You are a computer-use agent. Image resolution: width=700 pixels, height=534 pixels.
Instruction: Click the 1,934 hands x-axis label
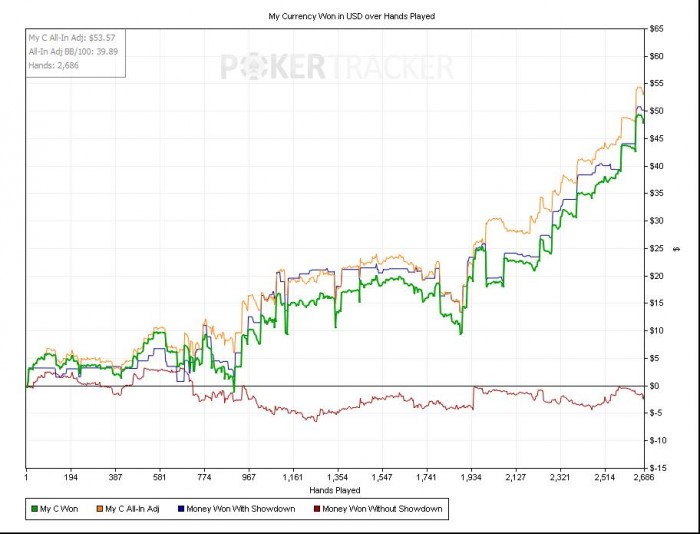471,477
